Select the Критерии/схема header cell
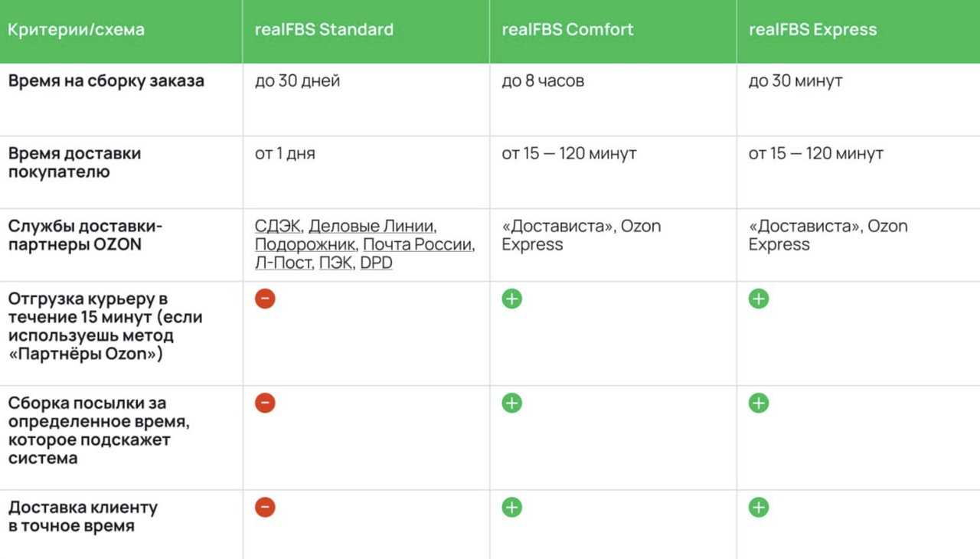 (x=121, y=31)
